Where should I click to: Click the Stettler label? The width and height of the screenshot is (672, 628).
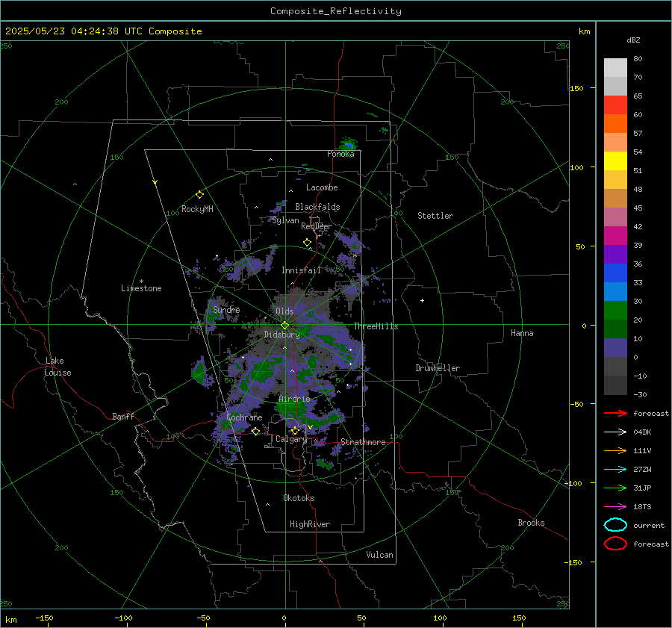pyautogui.click(x=435, y=216)
